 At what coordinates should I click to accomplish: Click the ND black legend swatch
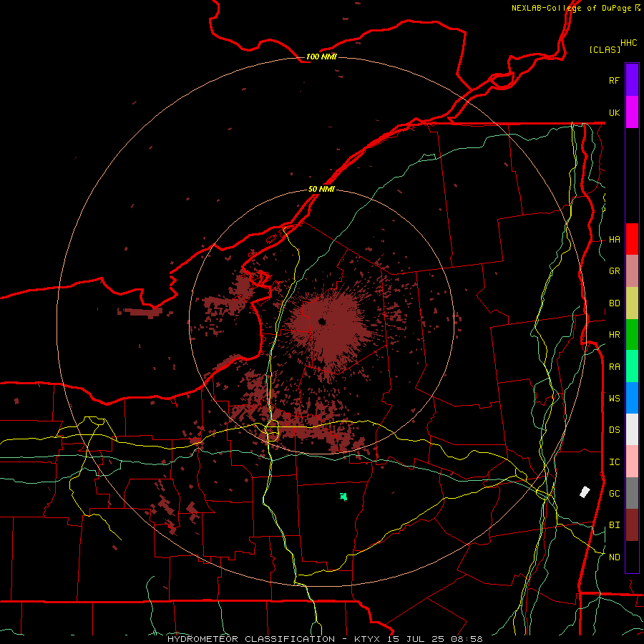pos(632,557)
